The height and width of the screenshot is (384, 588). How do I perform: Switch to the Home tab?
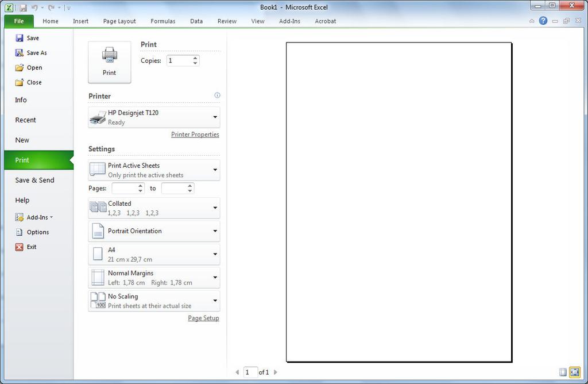point(51,21)
